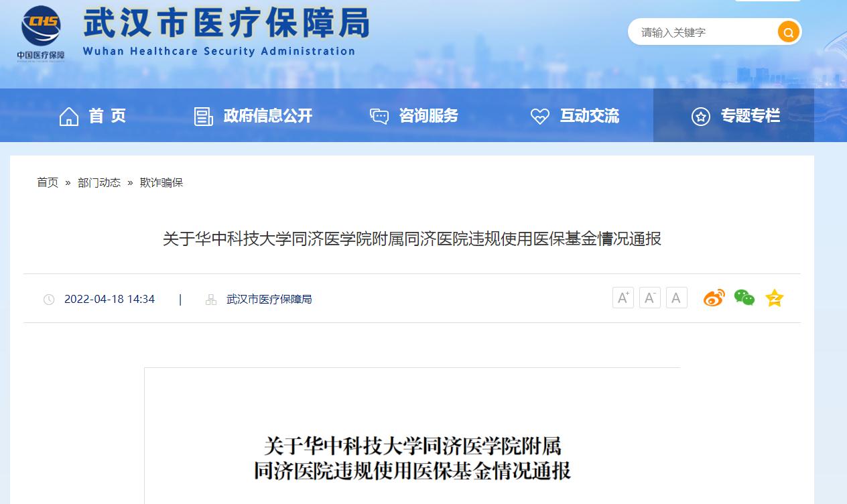Share article via WeChat icon
This screenshot has height=504, width=847.
pyautogui.click(x=744, y=298)
